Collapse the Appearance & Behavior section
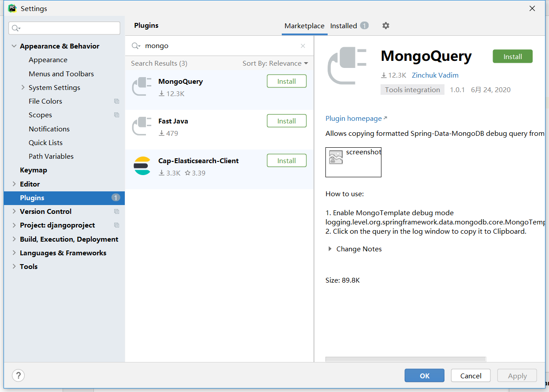This screenshot has width=549, height=392. pyautogui.click(x=14, y=46)
